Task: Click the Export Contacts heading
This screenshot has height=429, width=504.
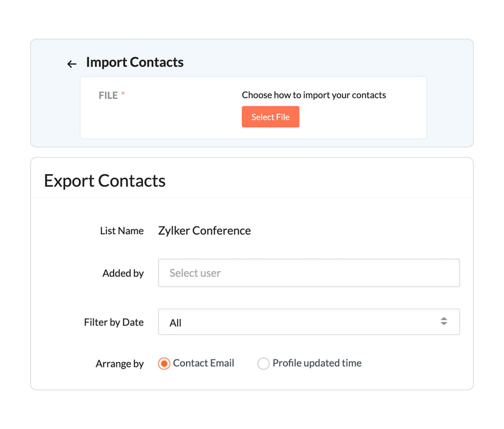Action: [105, 180]
